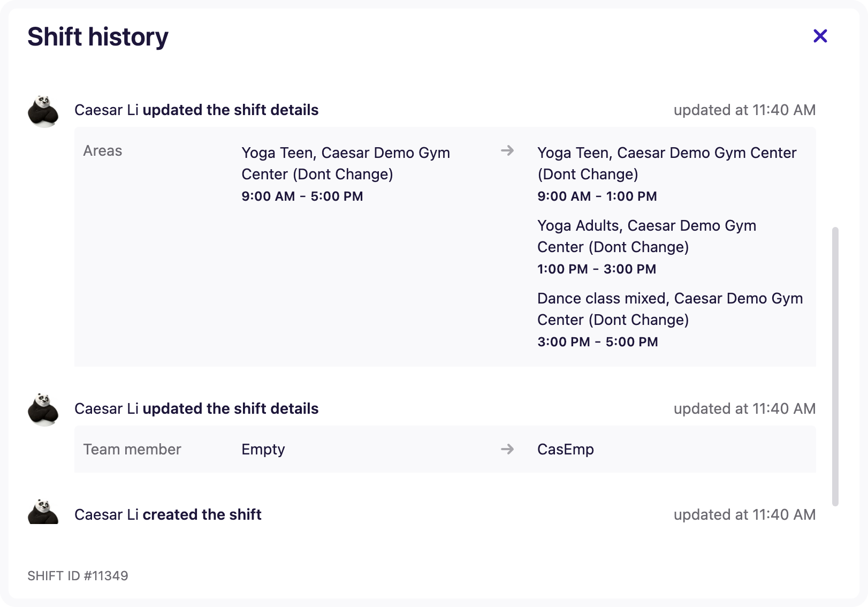Close the Shift history dialog
Screen dimensions: 868x607
point(820,36)
